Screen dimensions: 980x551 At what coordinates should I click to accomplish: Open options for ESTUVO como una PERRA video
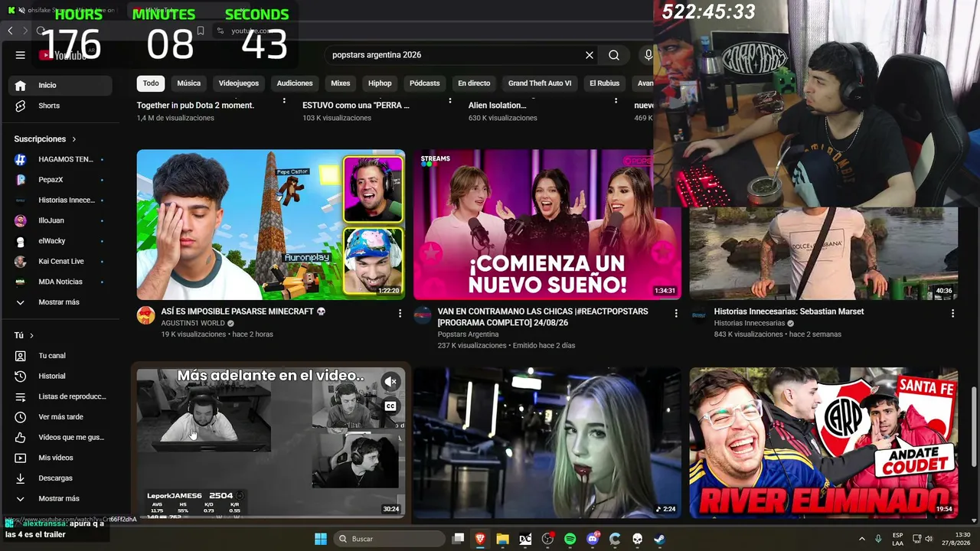450,101
